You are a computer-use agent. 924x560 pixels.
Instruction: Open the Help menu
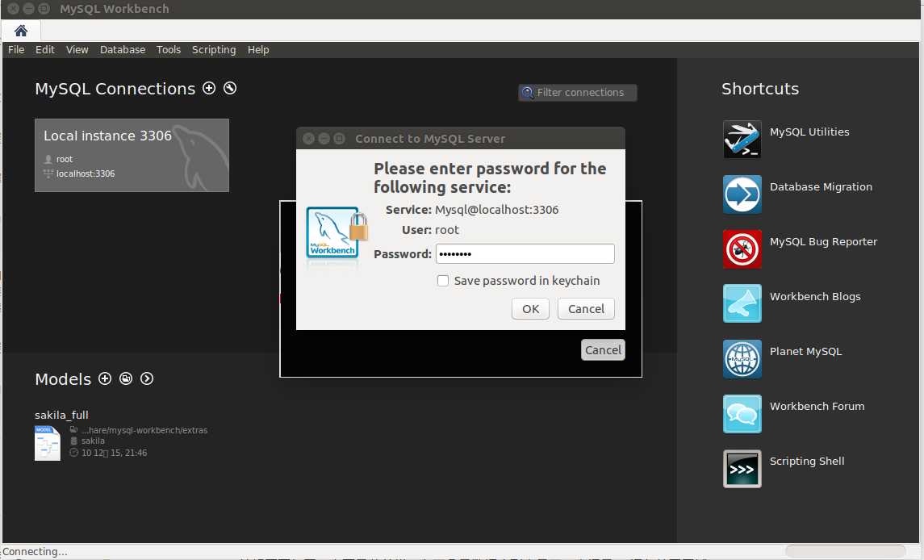tap(258, 49)
